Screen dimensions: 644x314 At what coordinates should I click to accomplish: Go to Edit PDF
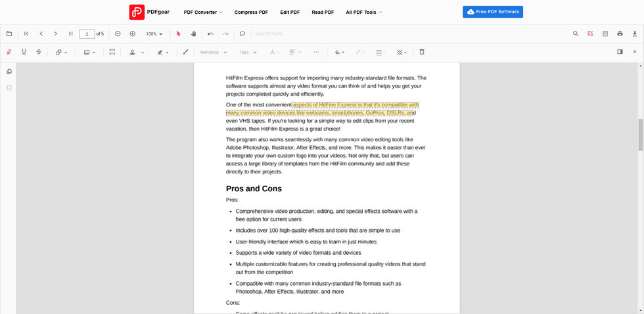coord(290,12)
